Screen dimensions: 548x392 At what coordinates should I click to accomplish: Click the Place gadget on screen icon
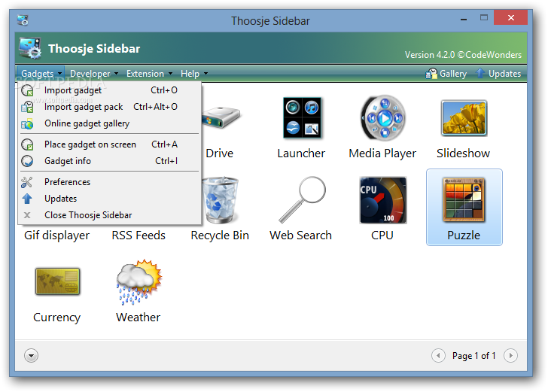tap(27, 144)
